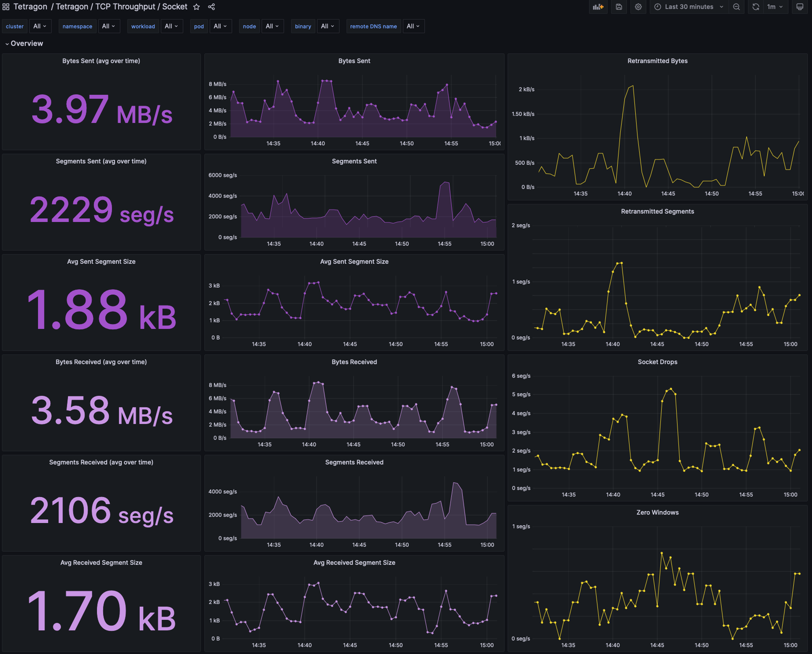Cycle view mode with monitor icon
Image resolution: width=812 pixels, height=654 pixels.
pyautogui.click(x=799, y=7)
